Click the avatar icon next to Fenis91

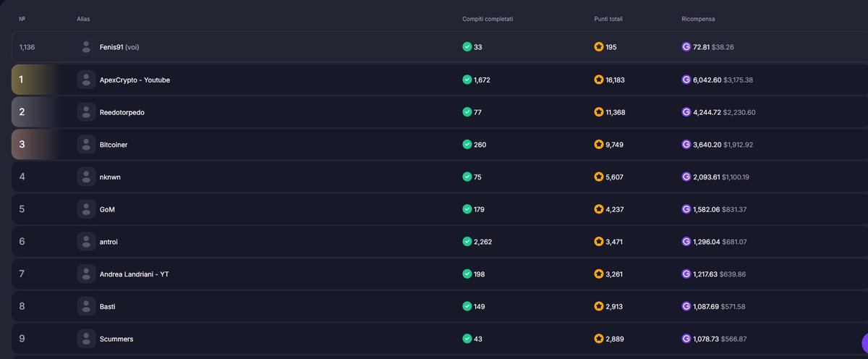click(87, 47)
